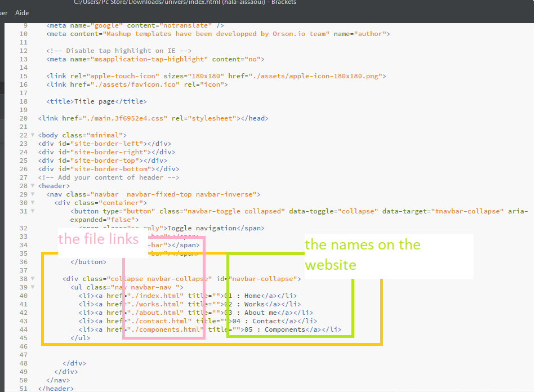
Task: Click the "About me" link text on line 42
Action: point(260,313)
